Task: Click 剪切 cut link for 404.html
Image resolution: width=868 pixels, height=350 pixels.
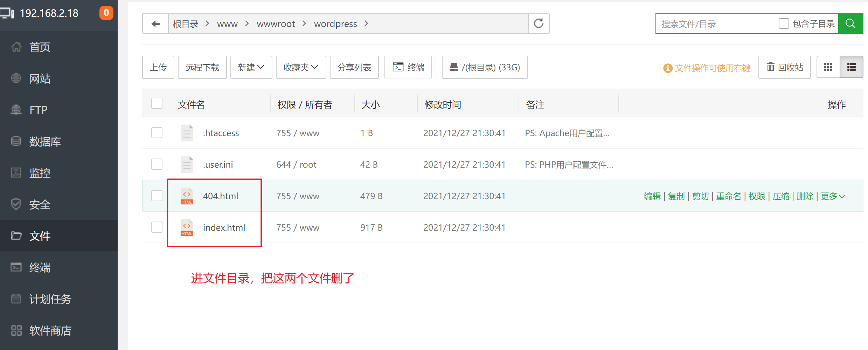Action: [x=701, y=196]
